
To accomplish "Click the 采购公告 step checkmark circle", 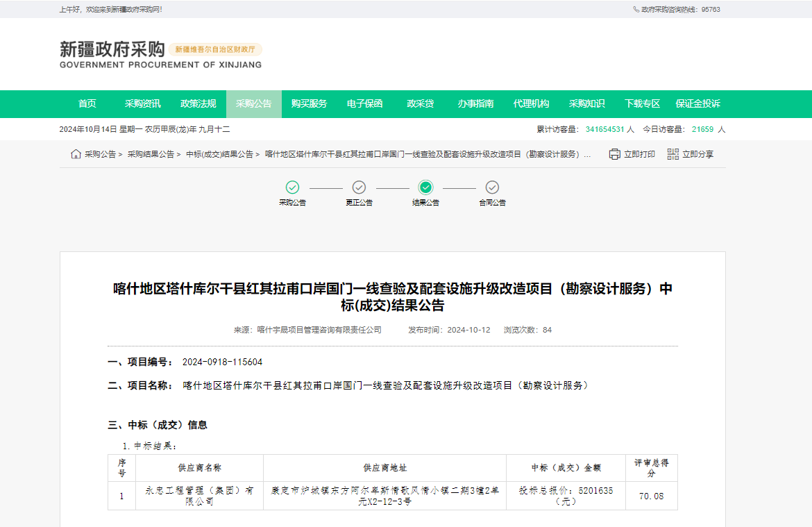I will tap(293, 187).
